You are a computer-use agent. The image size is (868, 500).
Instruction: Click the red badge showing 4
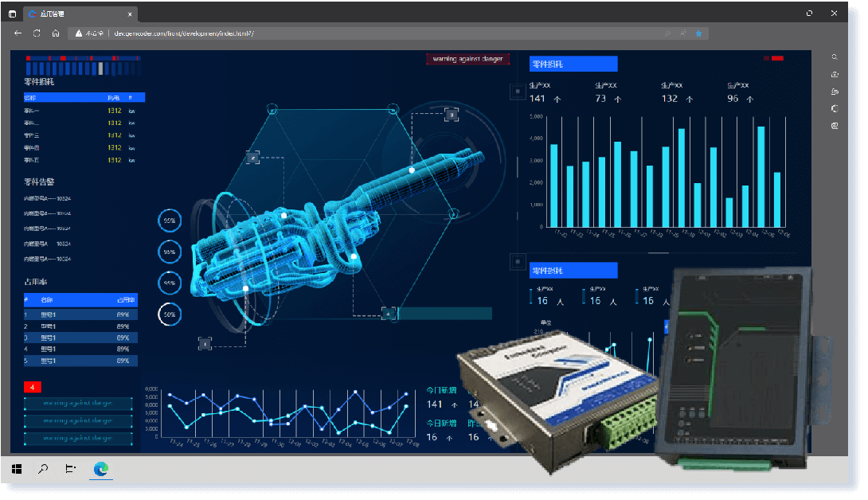(x=32, y=388)
